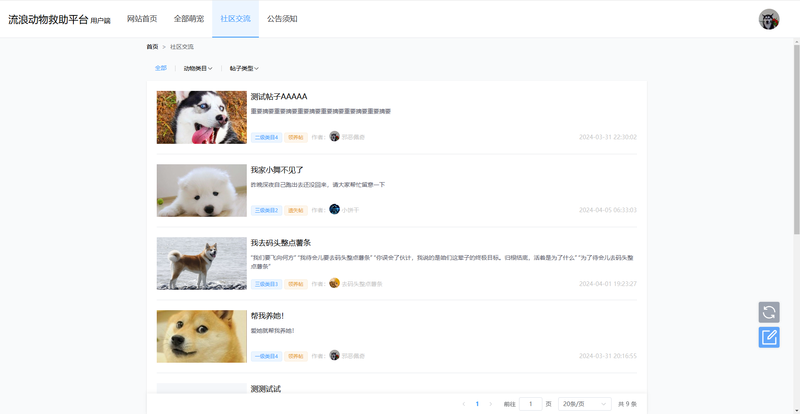Screen dimensions: 800x414
Task: Select the 全部 filter option
Action: click(161, 68)
